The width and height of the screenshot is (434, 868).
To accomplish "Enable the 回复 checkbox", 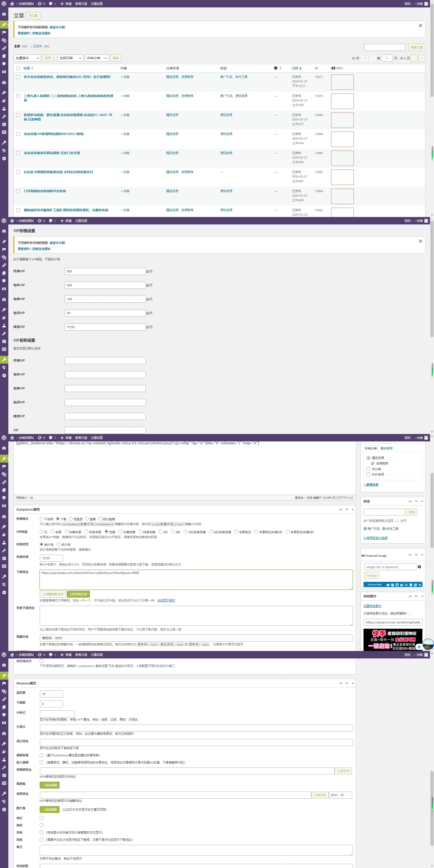I will [41, 840].
